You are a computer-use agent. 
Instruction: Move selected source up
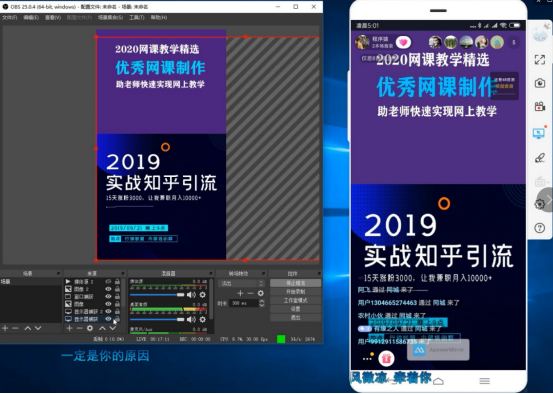pos(102,328)
